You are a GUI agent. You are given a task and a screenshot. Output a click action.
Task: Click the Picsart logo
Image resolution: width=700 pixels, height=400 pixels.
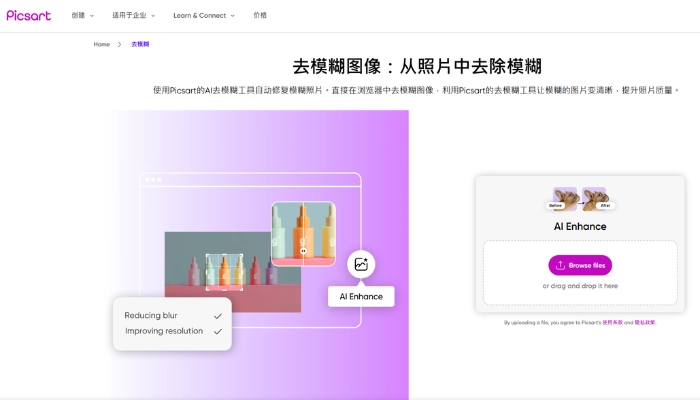[29, 16]
